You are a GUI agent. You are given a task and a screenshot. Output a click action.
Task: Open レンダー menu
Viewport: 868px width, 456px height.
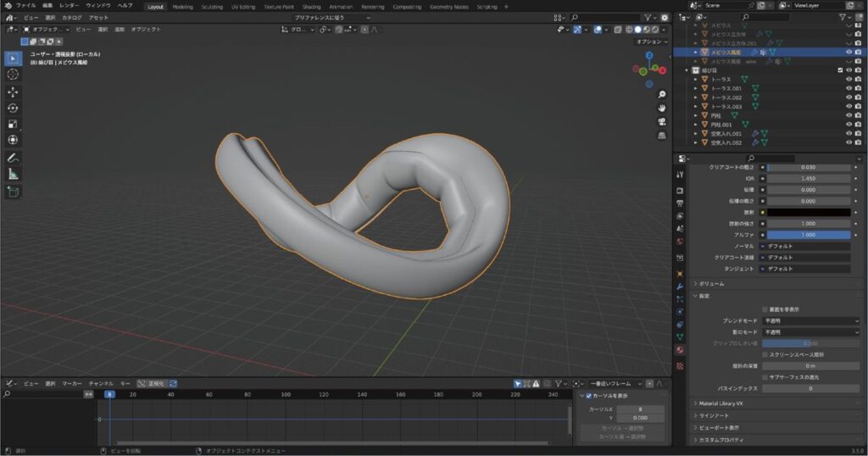point(70,6)
